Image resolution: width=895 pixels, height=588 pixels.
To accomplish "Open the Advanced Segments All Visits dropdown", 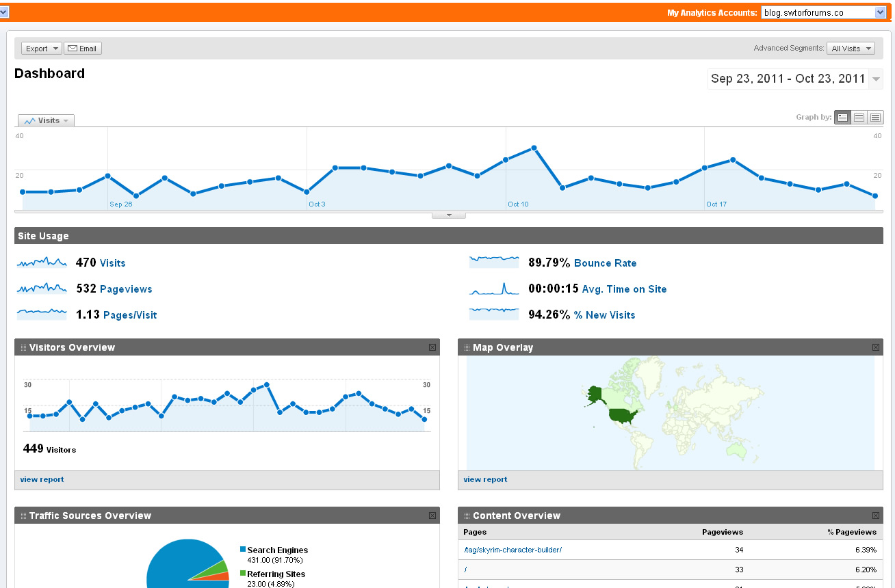I will click(x=851, y=49).
